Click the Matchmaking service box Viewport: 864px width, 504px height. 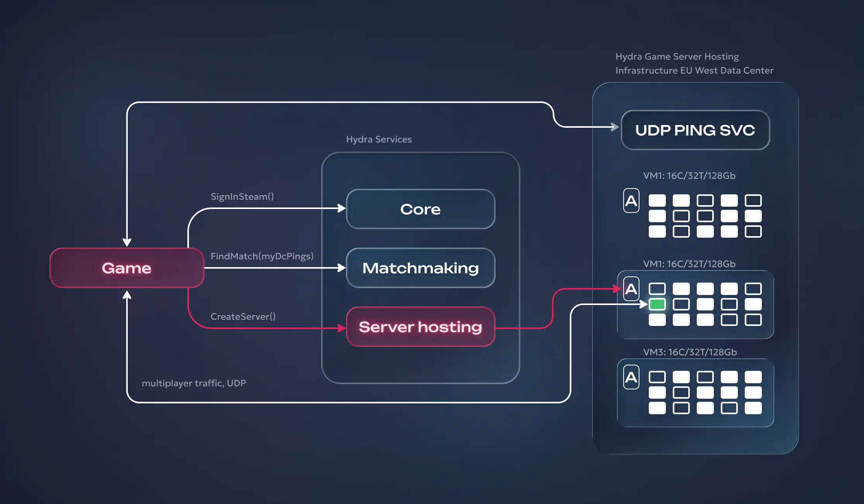click(x=420, y=268)
